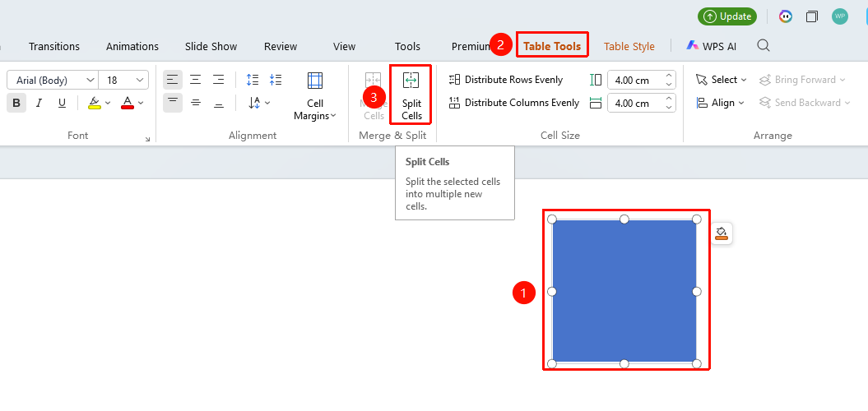Click the row height icon

tap(596, 81)
